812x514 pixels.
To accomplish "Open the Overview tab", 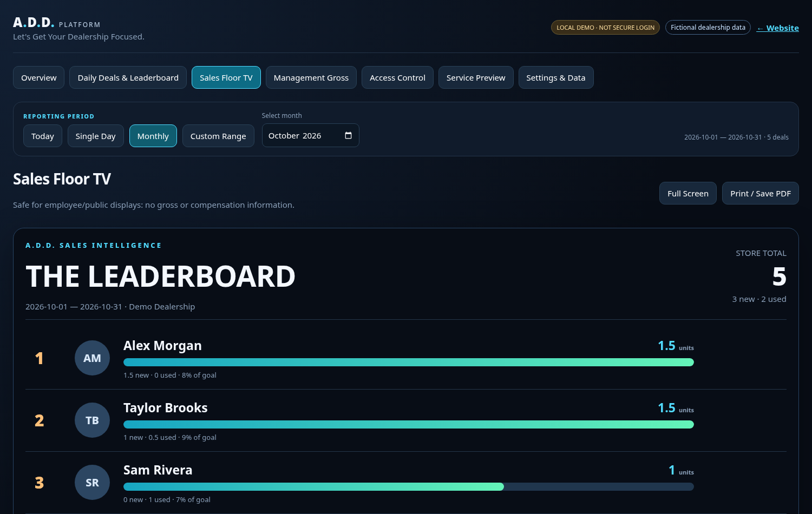I will [x=39, y=77].
